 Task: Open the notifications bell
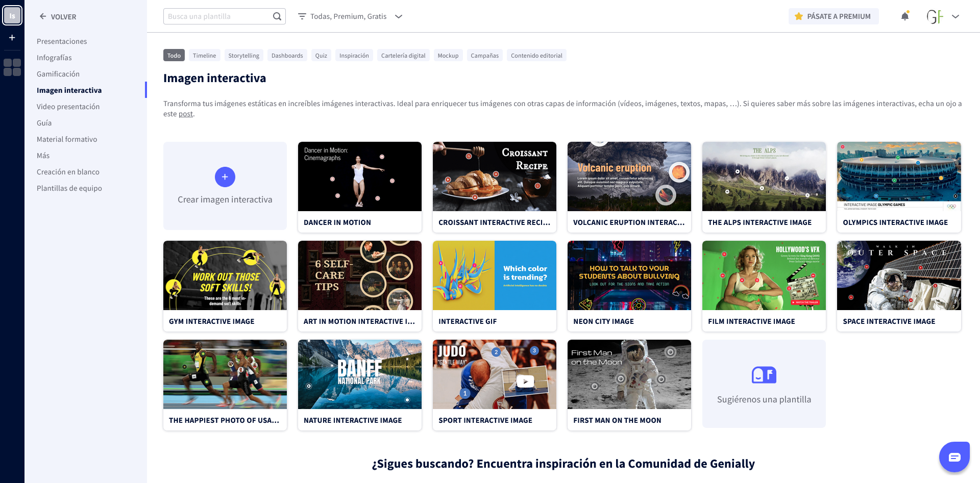[904, 16]
